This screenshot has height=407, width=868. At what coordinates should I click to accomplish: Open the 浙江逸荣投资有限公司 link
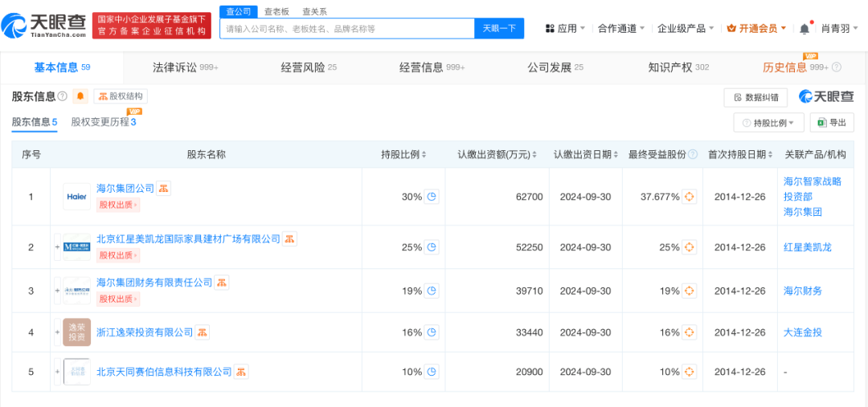coord(145,332)
